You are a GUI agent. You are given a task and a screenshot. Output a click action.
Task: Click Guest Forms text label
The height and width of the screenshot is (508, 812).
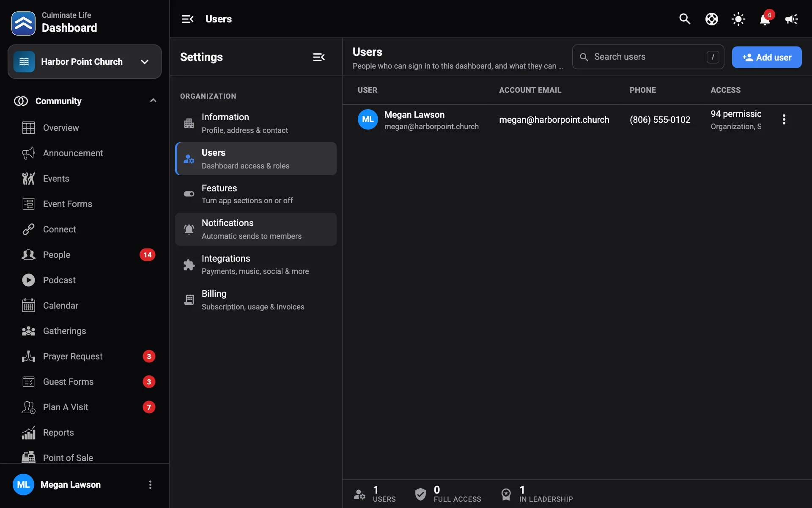point(68,382)
